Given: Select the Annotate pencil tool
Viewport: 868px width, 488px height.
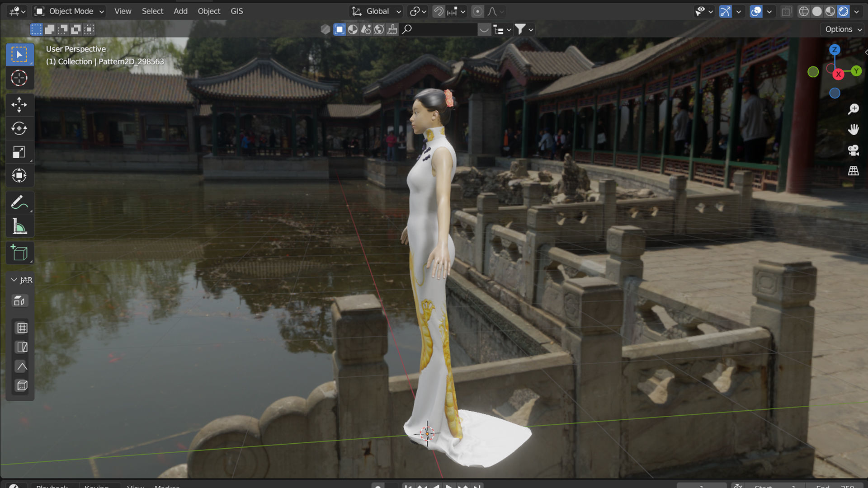Looking at the screenshot, I should 19,202.
